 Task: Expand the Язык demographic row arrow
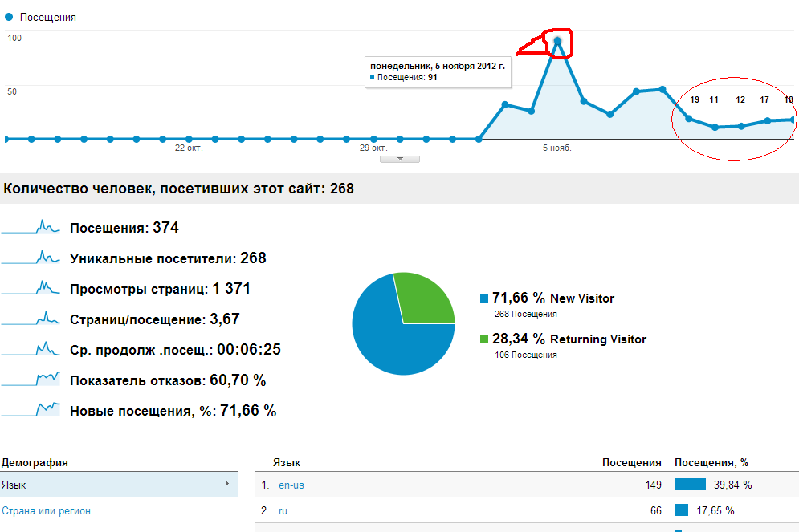[x=227, y=484]
